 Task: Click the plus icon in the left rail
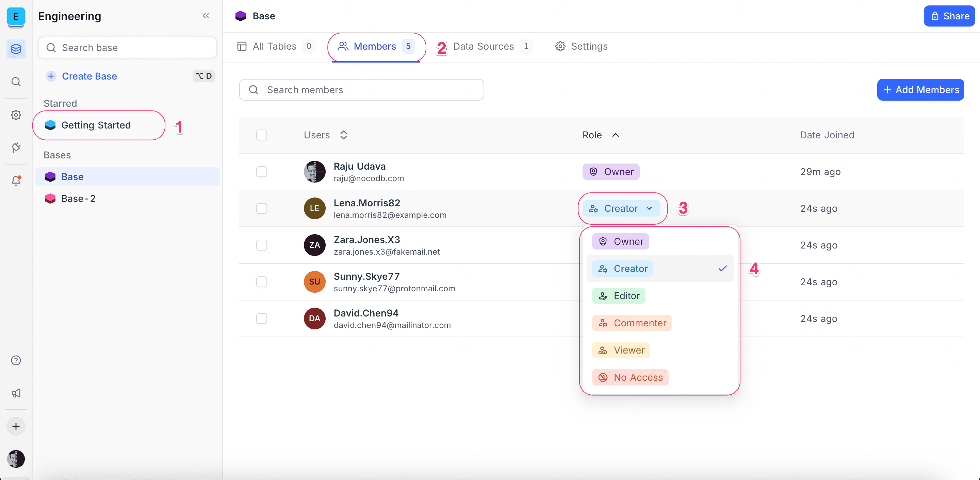point(16,426)
